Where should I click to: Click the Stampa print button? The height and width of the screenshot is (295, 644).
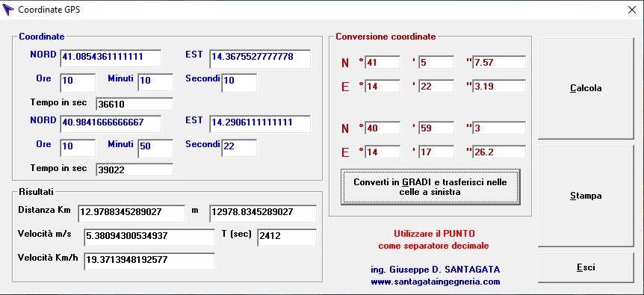(586, 196)
